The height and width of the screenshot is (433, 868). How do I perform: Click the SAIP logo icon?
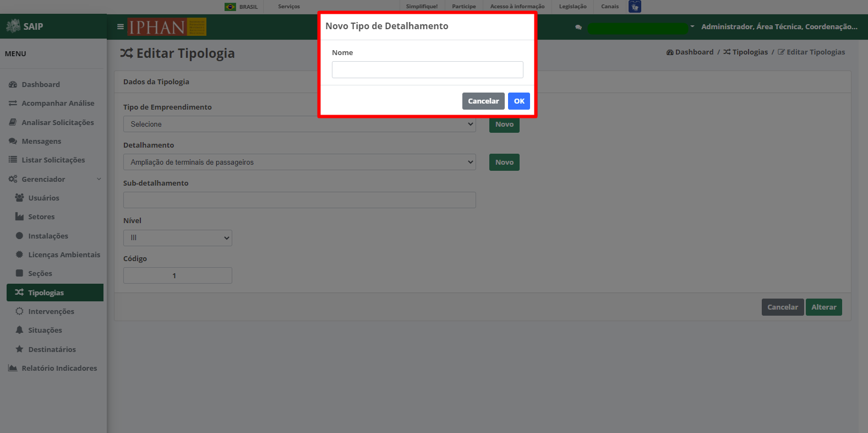point(13,26)
